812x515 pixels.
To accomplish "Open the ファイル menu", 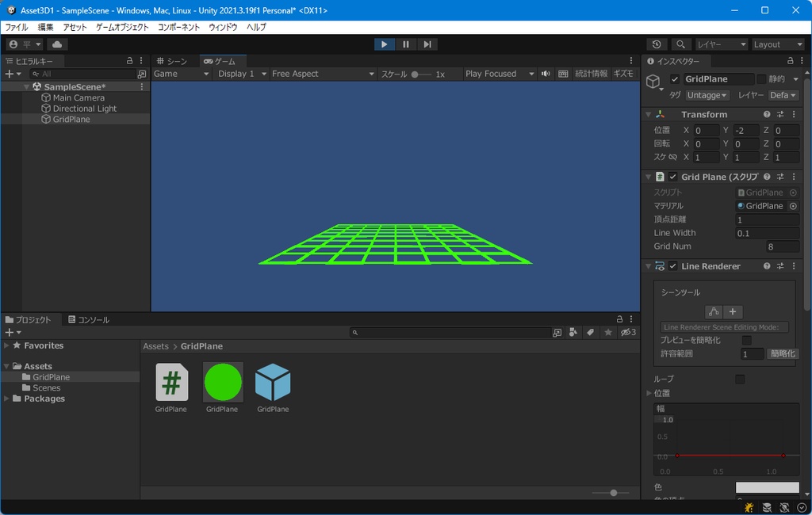I will pos(17,27).
